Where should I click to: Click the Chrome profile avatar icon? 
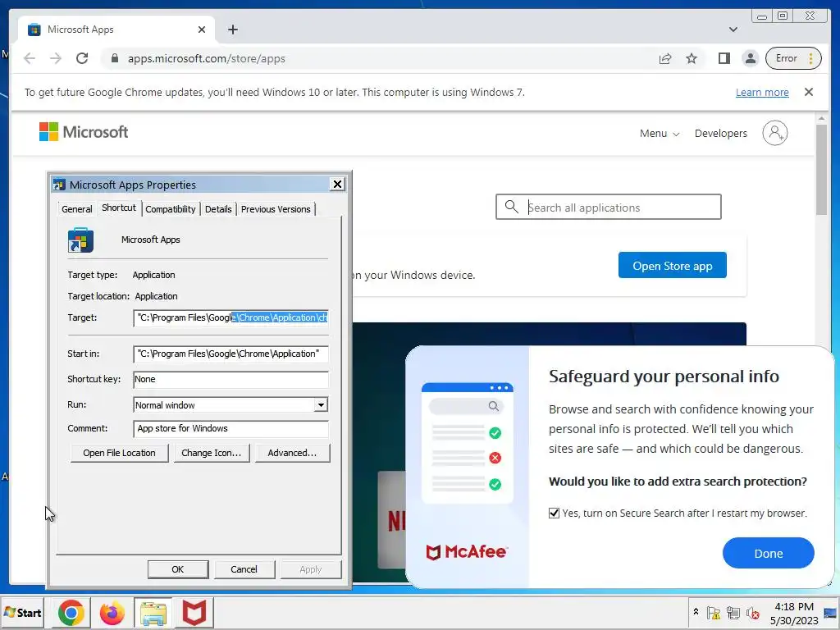point(751,58)
